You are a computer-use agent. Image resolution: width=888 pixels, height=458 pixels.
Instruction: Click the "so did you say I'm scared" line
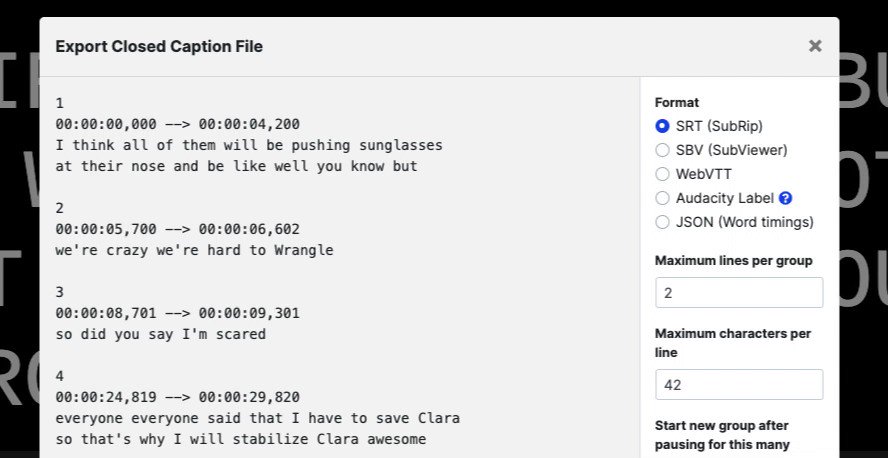pos(160,334)
